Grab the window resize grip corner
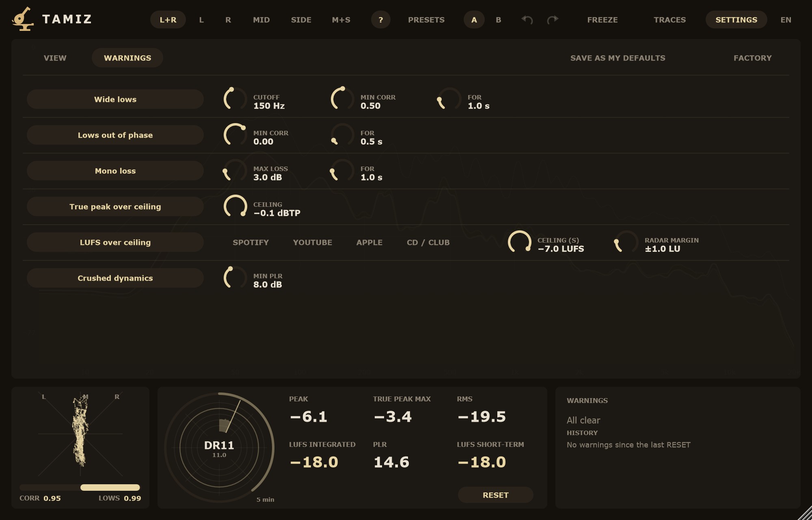The image size is (812, 520). pos(805,513)
